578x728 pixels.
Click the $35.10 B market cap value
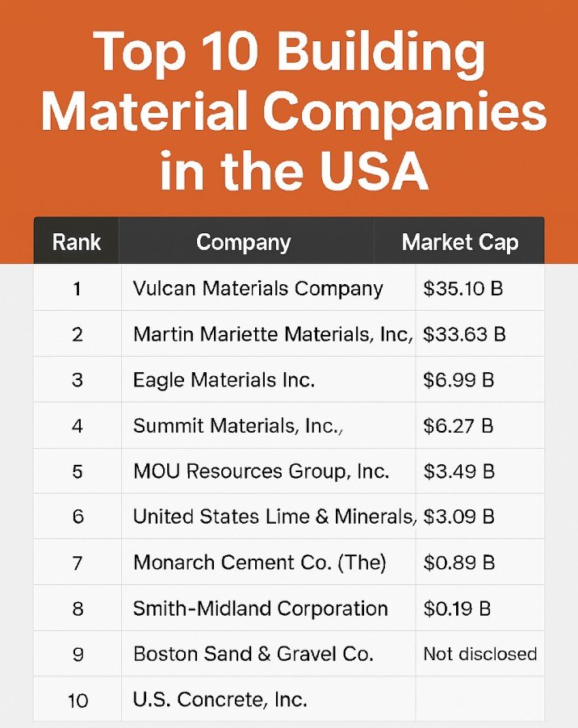(x=463, y=288)
